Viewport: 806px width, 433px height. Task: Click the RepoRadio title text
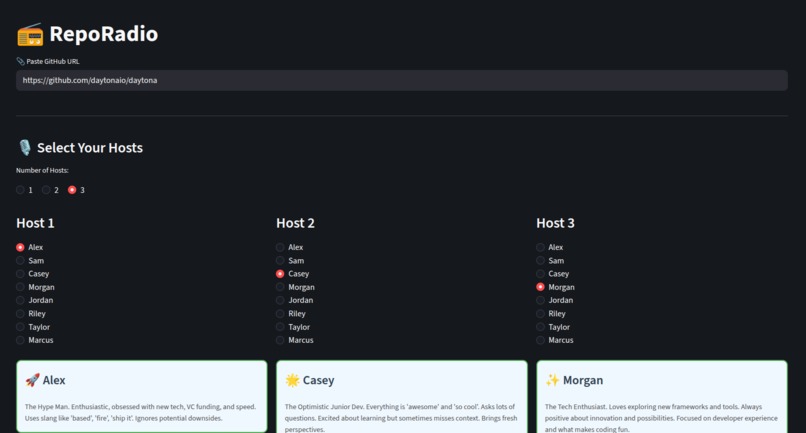point(104,34)
